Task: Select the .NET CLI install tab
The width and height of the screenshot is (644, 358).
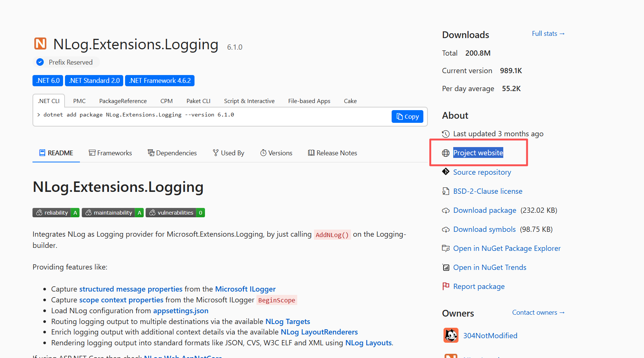Action: [49, 101]
